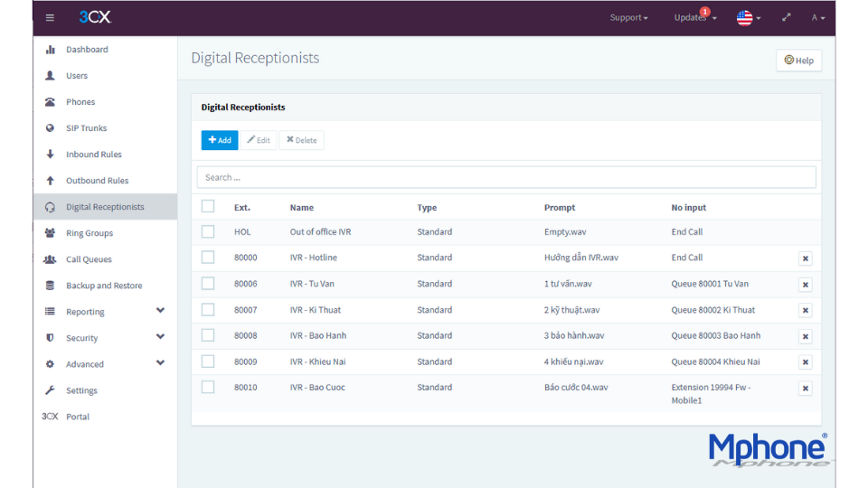
Task: Check the 80010 IVR - Bao Cuoc row
Action: pos(208,388)
